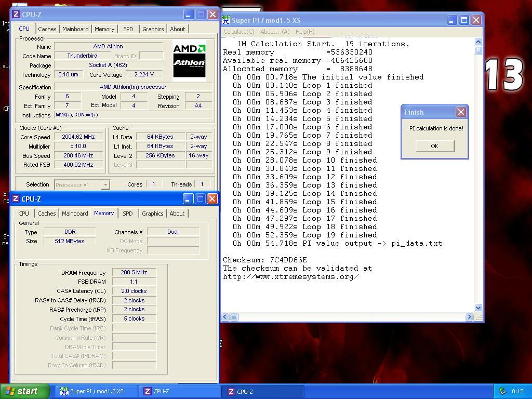Click the AMD Athlon logo image
Screen dimensions: 532x399
[x=189, y=61]
